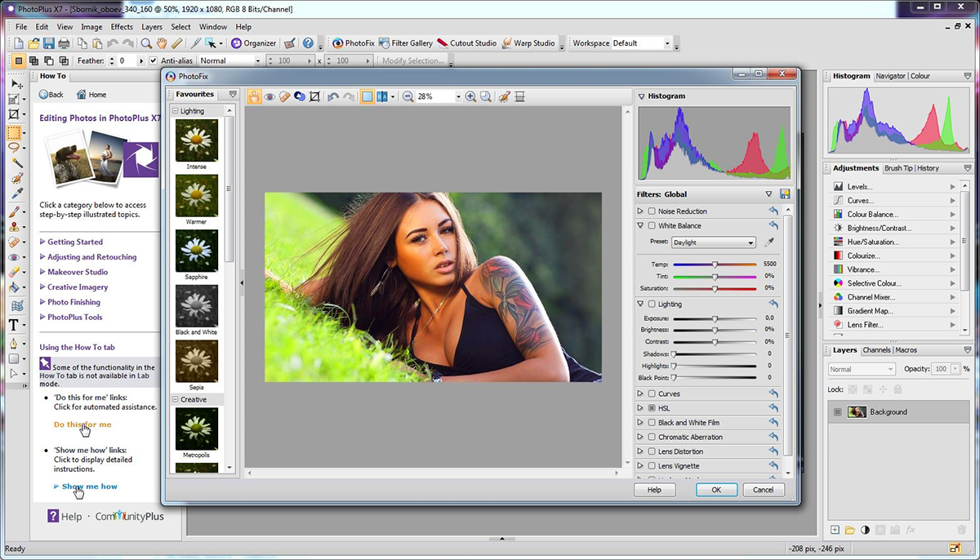Launch Cutout Studio from the toolbar
This screenshot has height=560, width=980.
click(467, 43)
